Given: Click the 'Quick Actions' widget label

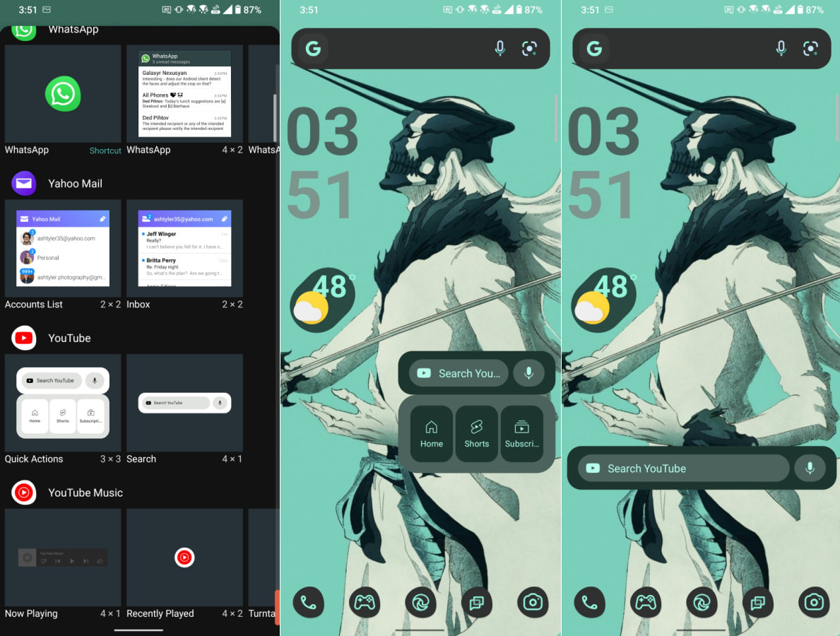Looking at the screenshot, I should pos(34,459).
